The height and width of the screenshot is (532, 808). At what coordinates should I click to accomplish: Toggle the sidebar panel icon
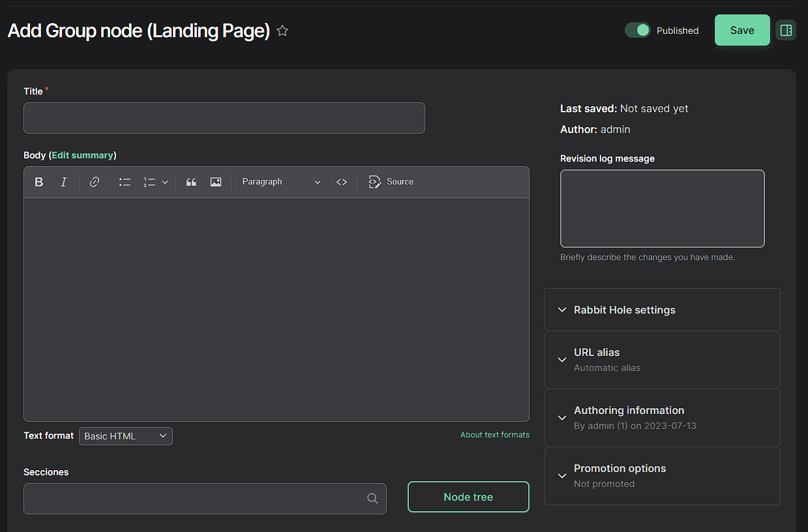(x=786, y=30)
